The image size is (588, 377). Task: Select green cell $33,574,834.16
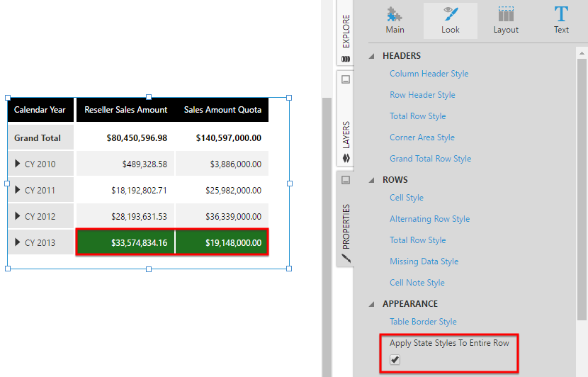[125, 242]
